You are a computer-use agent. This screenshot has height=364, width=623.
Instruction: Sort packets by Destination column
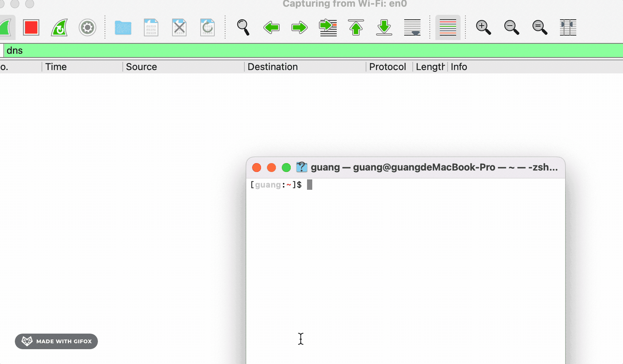[305, 67]
